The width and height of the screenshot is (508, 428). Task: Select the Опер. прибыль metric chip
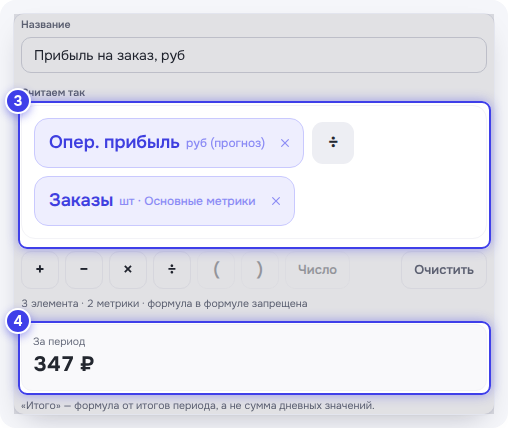click(169, 143)
